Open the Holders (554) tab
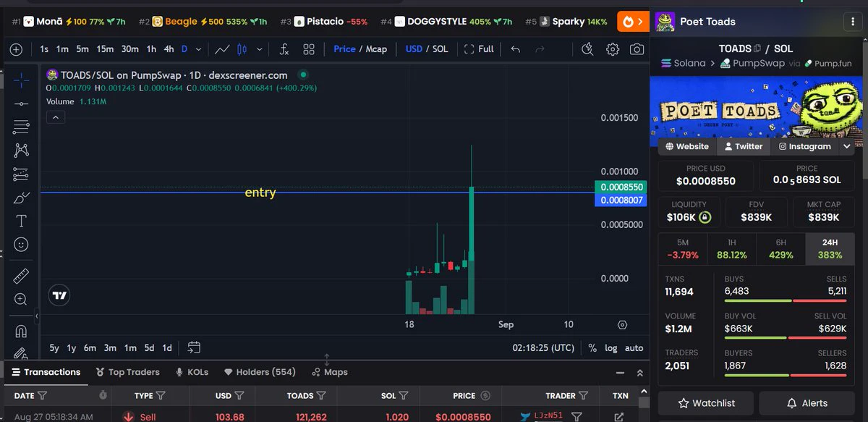Image resolution: width=868 pixels, height=422 pixels. click(259, 372)
